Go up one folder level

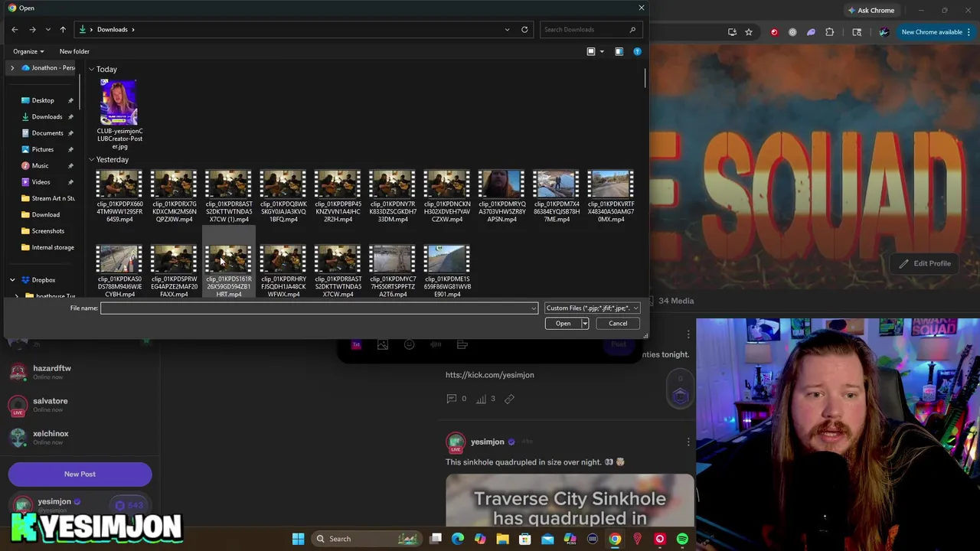click(x=63, y=29)
